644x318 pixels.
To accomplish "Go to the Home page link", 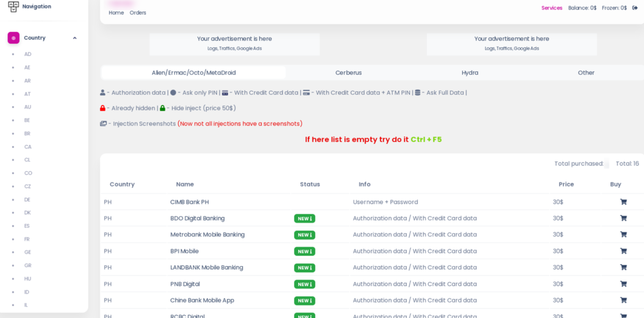I will 116,13.
